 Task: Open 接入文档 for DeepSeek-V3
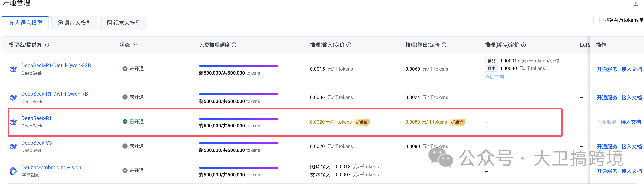tap(631, 147)
